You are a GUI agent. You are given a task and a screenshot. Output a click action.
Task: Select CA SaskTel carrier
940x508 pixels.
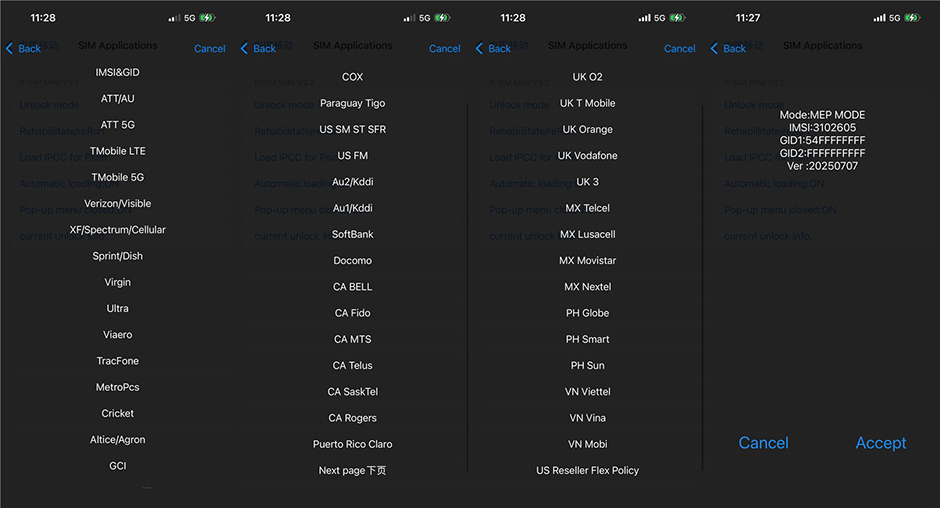click(x=352, y=392)
